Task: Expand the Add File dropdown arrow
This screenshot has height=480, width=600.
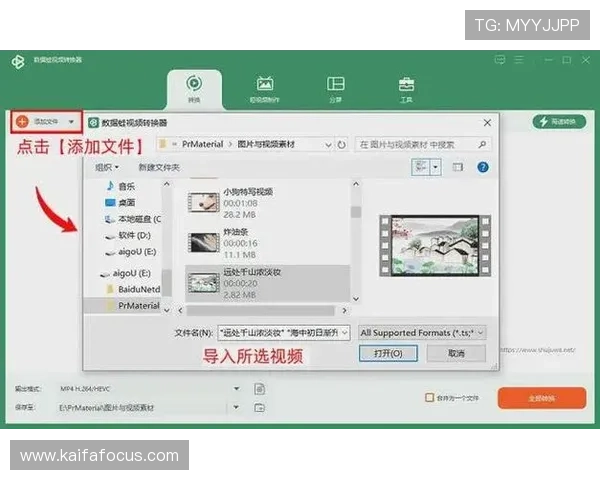Action: 71,122
